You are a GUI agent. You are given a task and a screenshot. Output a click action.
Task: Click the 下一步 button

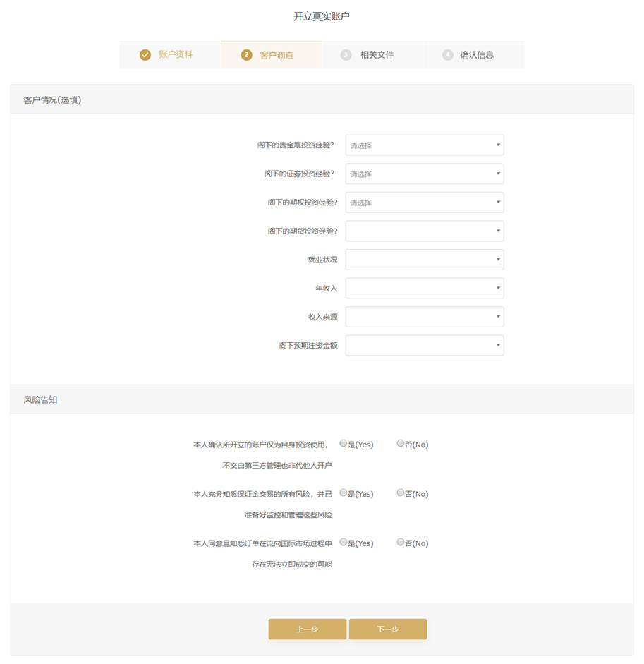coord(387,629)
